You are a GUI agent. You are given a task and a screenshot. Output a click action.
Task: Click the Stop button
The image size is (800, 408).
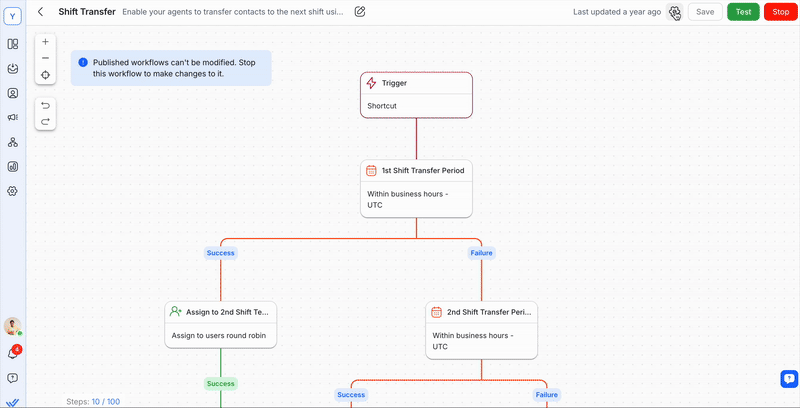pyautogui.click(x=780, y=12)
